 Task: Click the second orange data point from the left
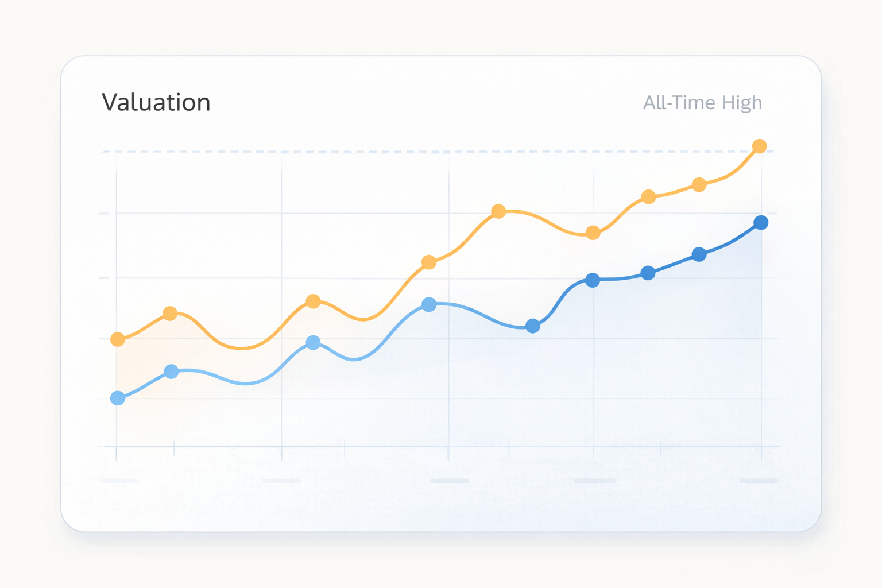click(x=170, y=314)
